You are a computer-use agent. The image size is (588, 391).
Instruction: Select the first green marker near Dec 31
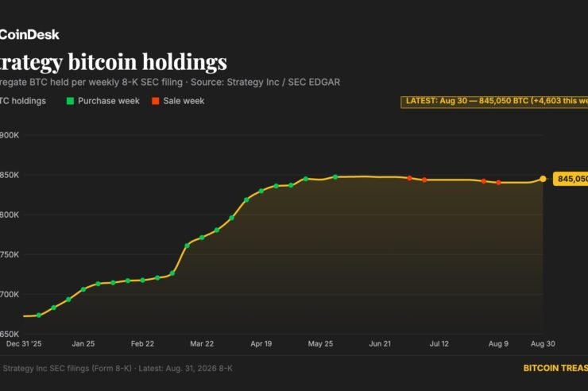tap(39, 316)
